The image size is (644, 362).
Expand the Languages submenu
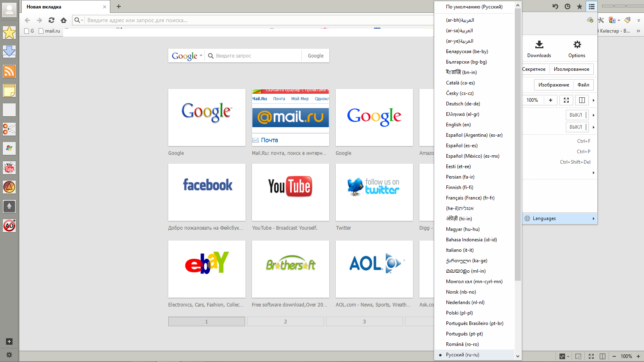point(559,218)
